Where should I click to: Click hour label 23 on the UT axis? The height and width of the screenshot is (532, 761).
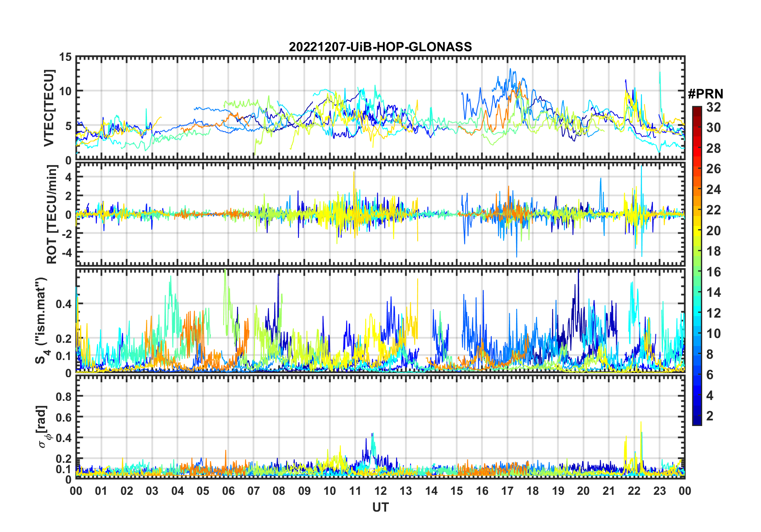[x=660, y=491]
